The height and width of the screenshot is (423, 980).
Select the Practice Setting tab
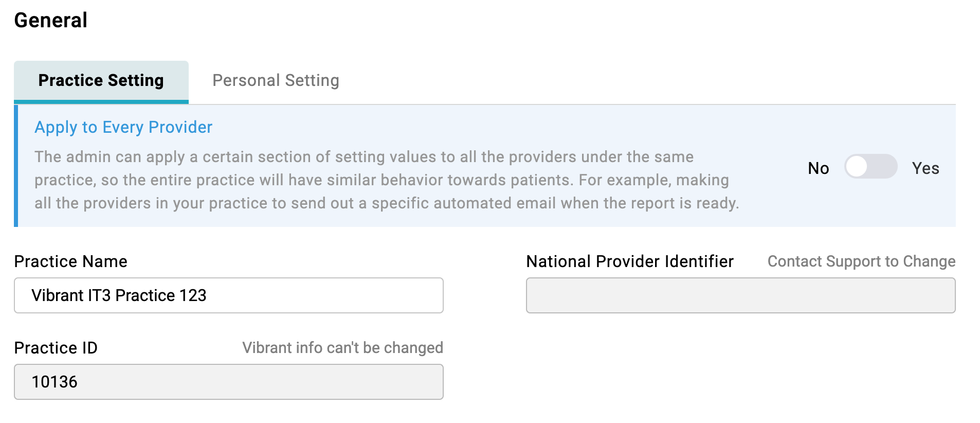[x=101, y=81]
